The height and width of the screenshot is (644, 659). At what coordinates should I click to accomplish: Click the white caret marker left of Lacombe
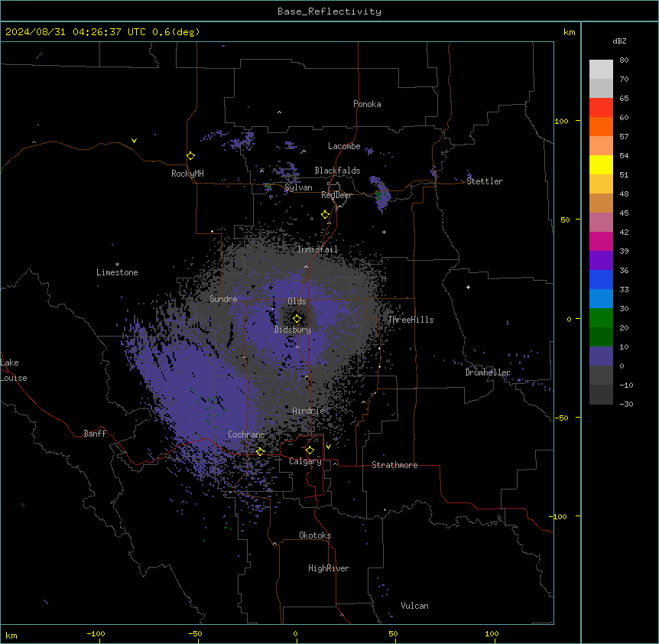pyautogui.click(x=304, y=151)
